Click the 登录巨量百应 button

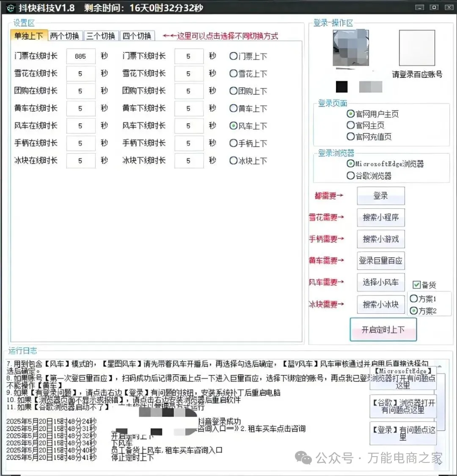click(x=380, y=261)
